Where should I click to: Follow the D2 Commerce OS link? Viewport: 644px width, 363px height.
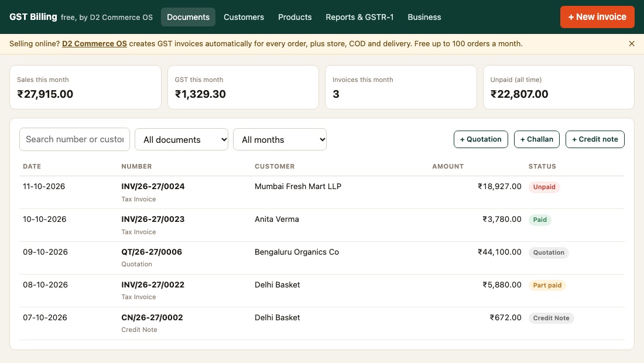(94, 43)
